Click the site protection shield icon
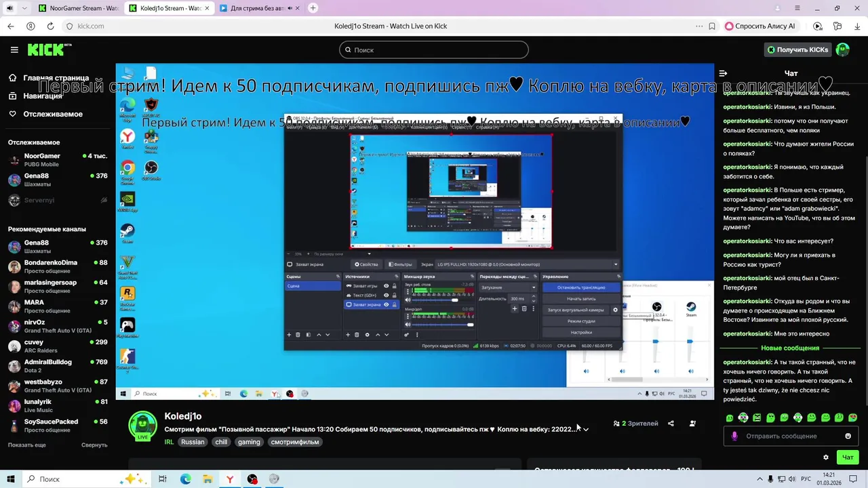This screenshot has width=868, height=488. [69, 26]
